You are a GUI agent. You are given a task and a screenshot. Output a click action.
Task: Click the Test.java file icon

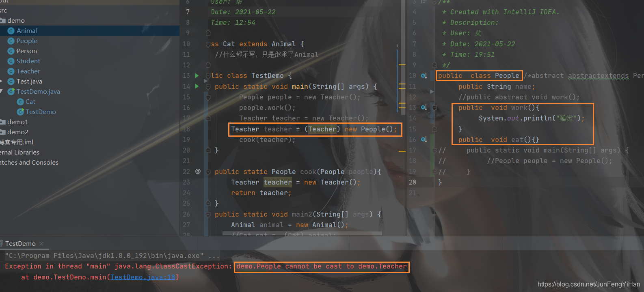click(11, 82)
